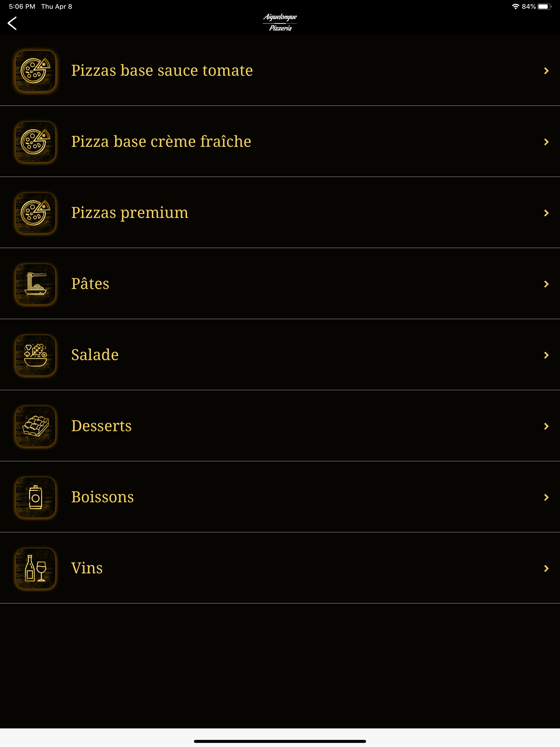The width and height of the screenshot is (560, 747).
Task: Select the Boissons menu label
Action: click(x=102, y=497)
